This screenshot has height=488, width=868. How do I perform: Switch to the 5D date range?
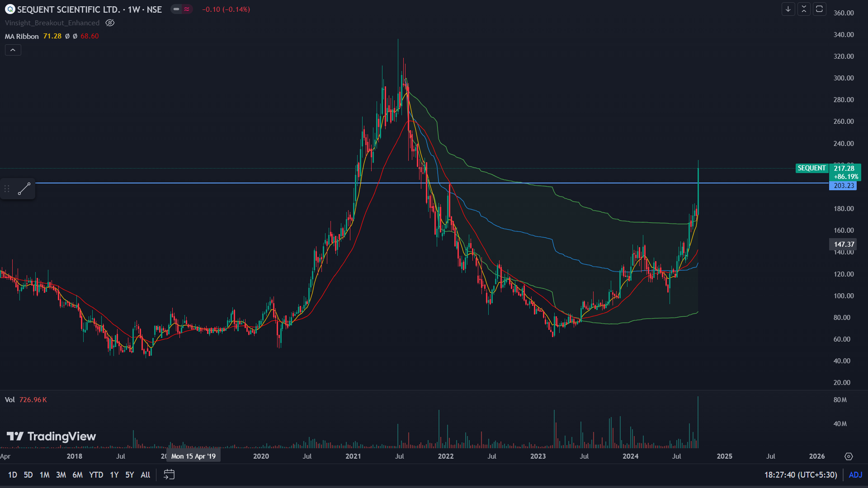click(x=28, y=475)
